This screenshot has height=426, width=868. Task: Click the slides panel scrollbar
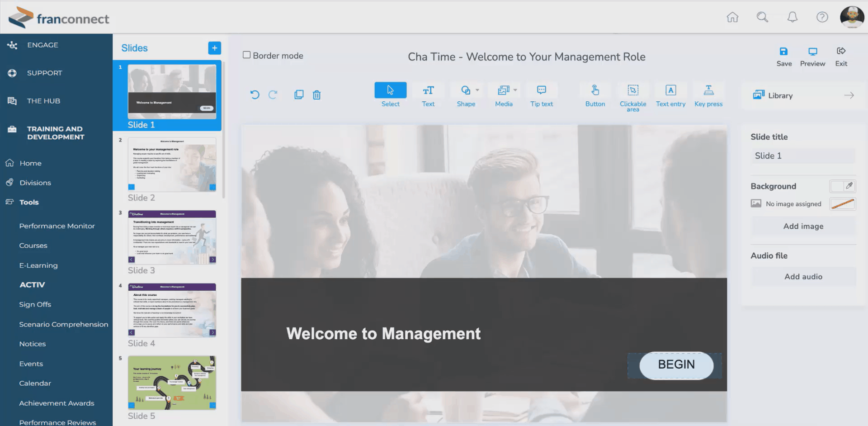pos(224,130)
